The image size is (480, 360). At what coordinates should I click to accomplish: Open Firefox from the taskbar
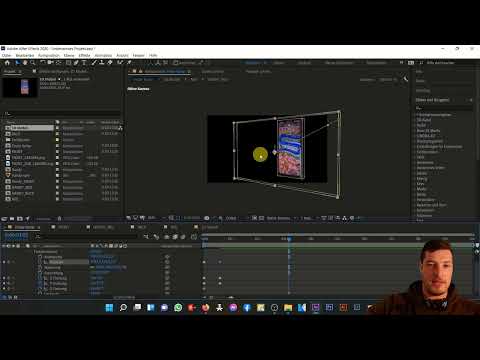205,307
